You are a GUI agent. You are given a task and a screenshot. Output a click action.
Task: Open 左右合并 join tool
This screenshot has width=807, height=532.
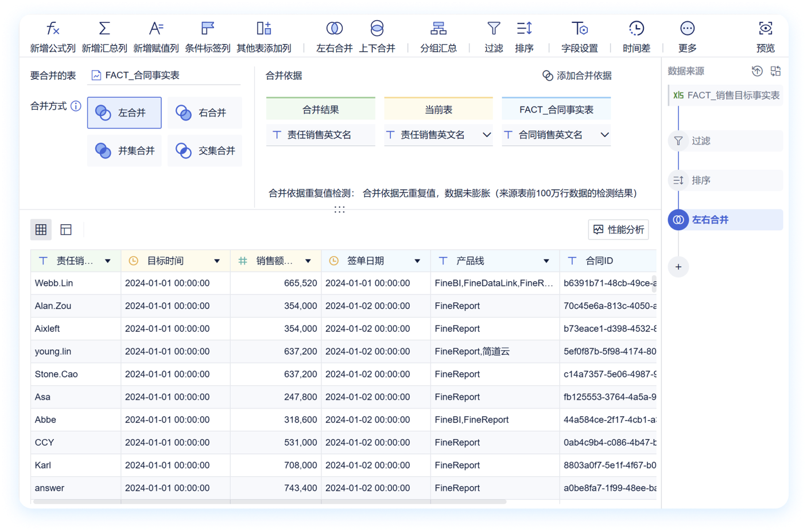pos(335,37)
